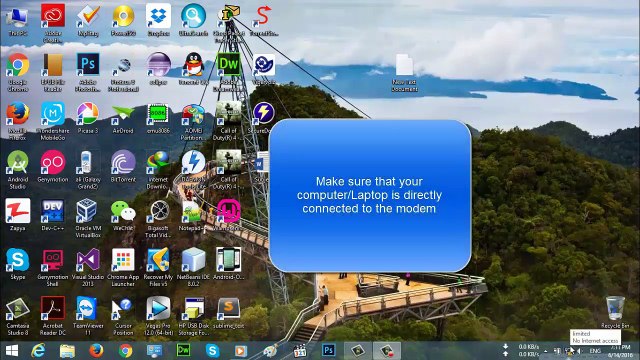
Task: Change ENG input language in taskbar
Action: pos(595,351)
